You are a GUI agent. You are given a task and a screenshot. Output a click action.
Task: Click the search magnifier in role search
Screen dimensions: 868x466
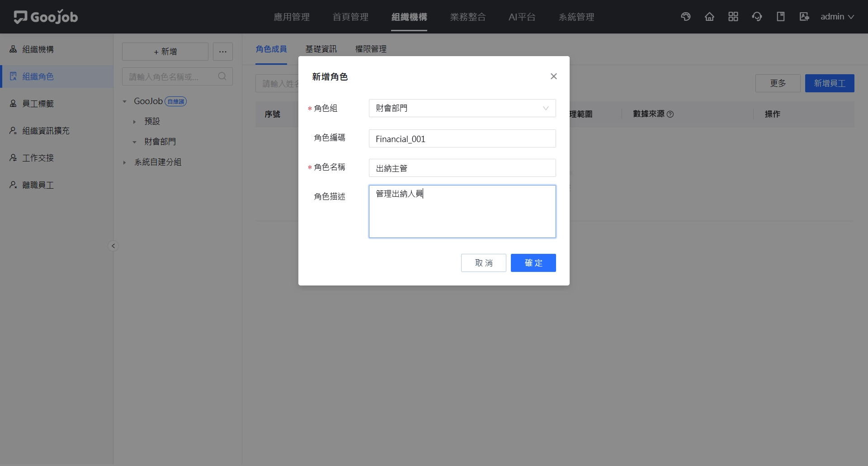[222, 76]
